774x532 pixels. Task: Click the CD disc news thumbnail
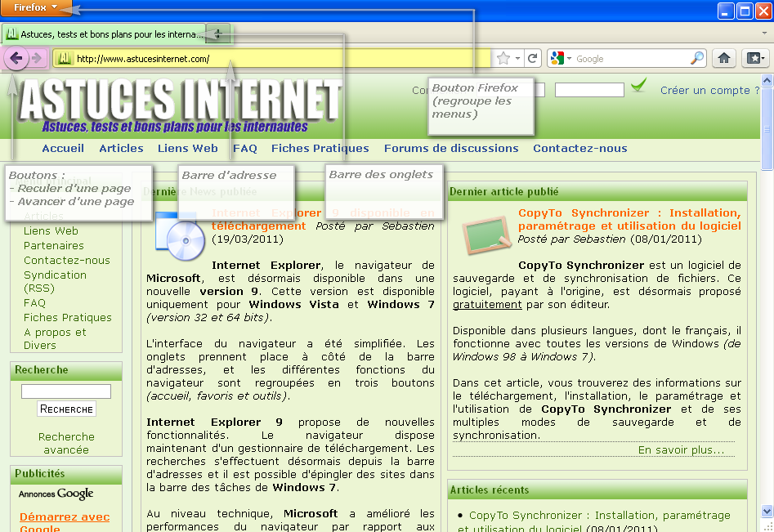coord(180,236)
